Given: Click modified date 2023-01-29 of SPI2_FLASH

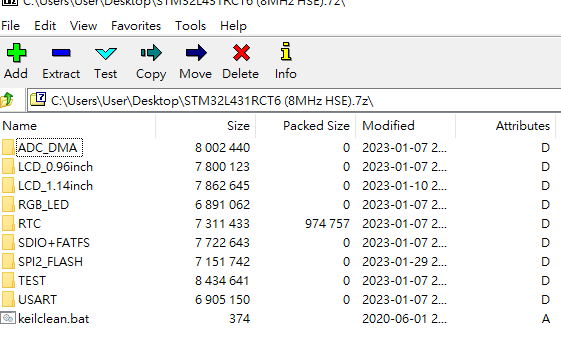Looking at the screenshot, I should click(x=404, y=261).
